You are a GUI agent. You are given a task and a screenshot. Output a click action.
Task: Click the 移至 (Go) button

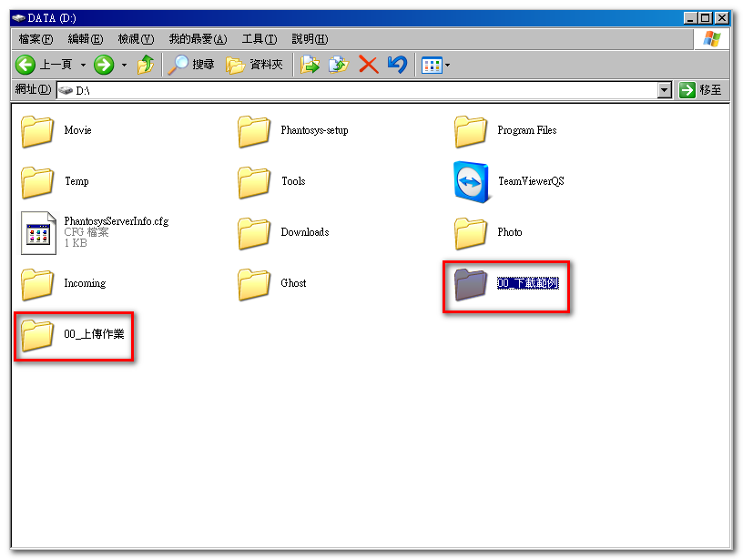[701, 90]
